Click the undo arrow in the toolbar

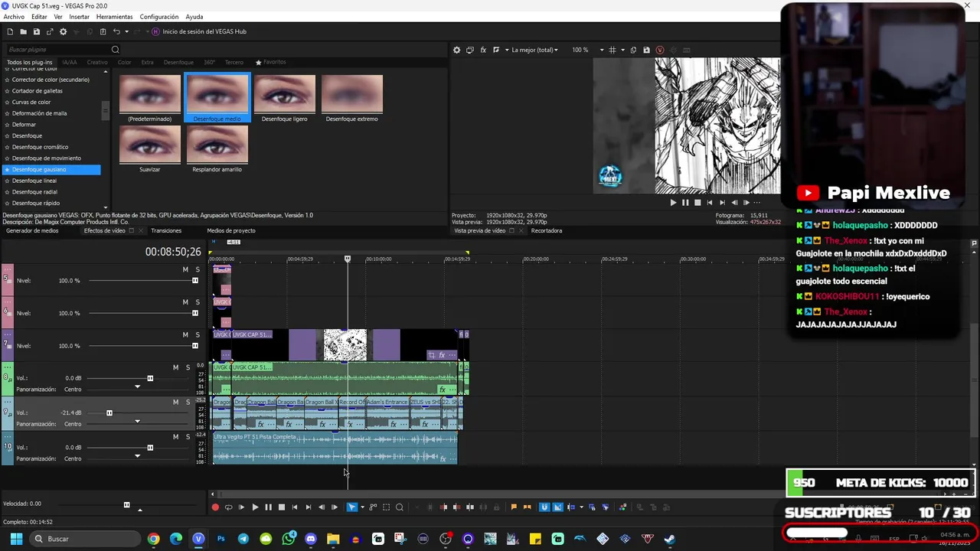(x=116, y=31)
